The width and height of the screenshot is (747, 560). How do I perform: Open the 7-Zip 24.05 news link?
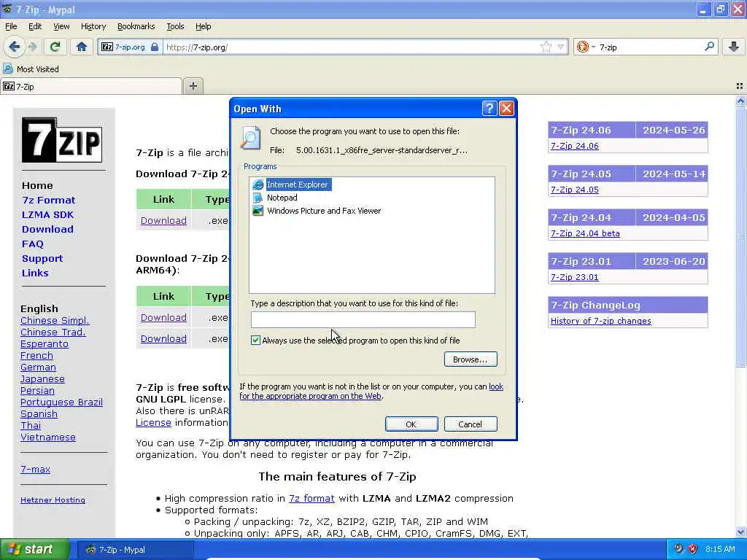tap(575, 190)
